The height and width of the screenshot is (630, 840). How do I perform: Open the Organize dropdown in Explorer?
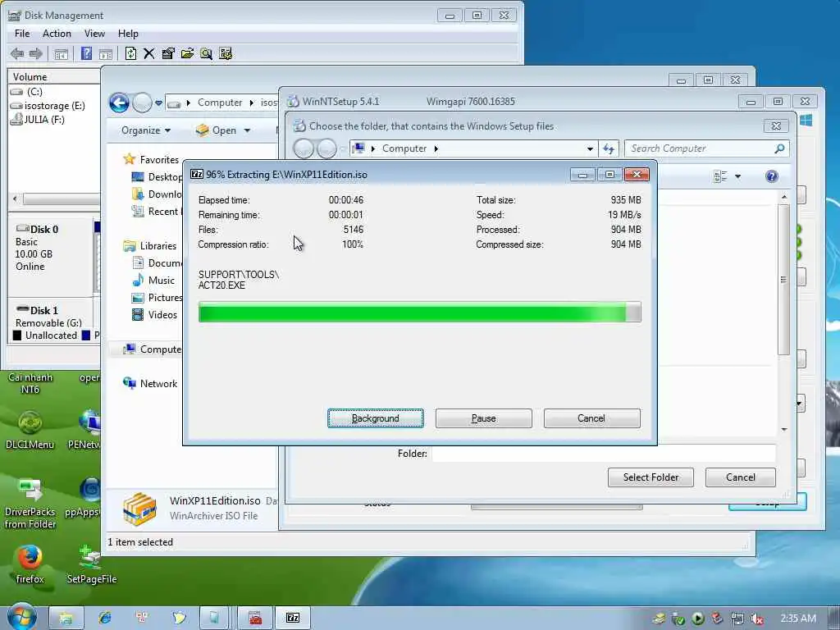coord(146,130)
